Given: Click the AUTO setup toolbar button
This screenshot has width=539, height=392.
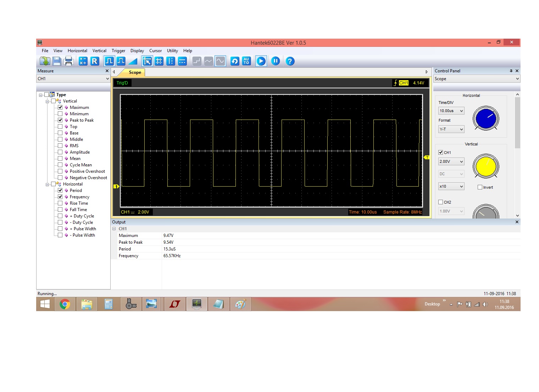Looking at the screenshot, I should (246, 61).
